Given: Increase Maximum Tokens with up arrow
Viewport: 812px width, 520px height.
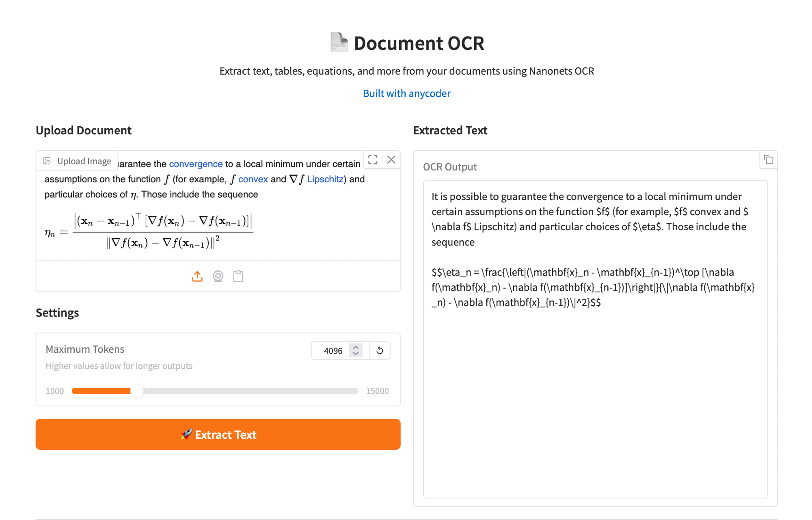Looking at the screenshot, I should 356,347.
